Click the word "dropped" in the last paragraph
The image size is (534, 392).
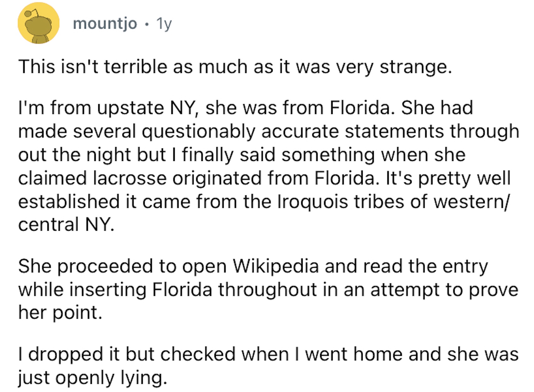[65, 354]
